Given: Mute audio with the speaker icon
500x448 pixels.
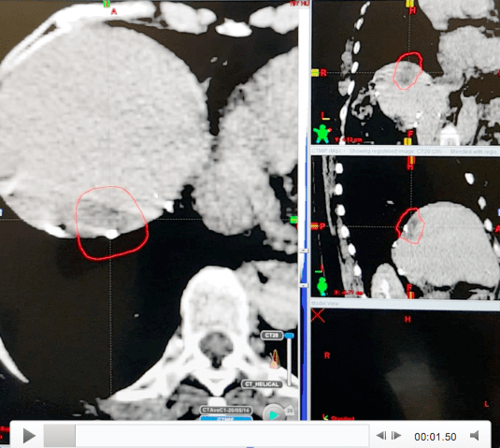Looking at the screenshot, I should (x=475, y=436).
